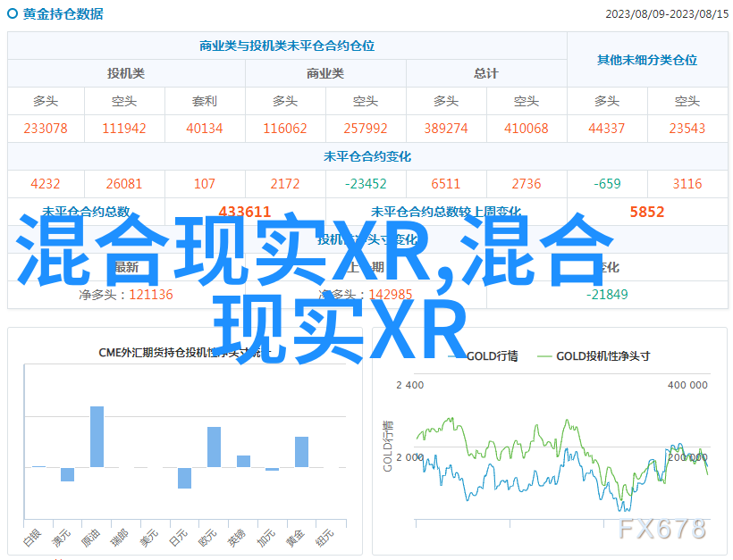Select the change value 26081
The image size is (733, 560).
coord(124,184)
